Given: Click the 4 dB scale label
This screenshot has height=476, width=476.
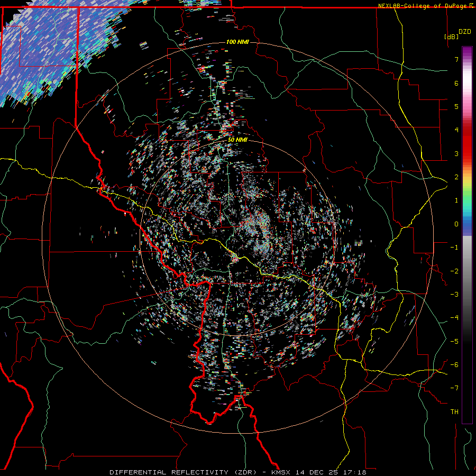Looking at the screenshot, I should [x=456, y=130].
